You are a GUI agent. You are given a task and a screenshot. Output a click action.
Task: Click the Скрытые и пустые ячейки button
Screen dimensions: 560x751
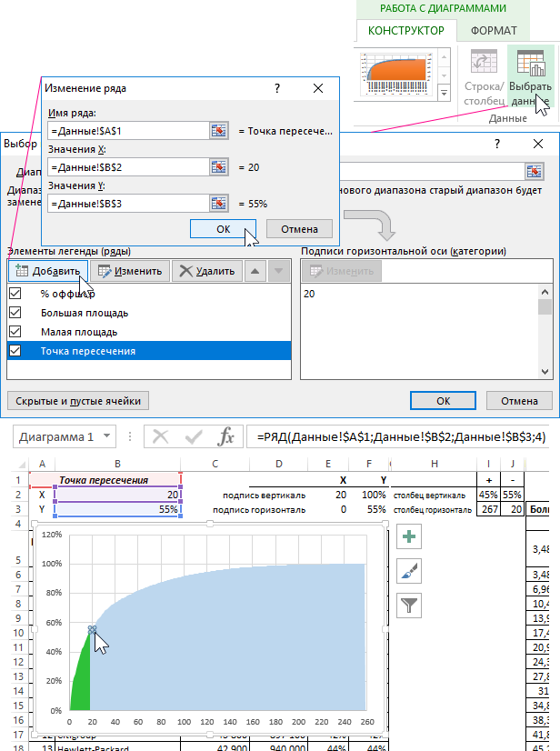77,400
